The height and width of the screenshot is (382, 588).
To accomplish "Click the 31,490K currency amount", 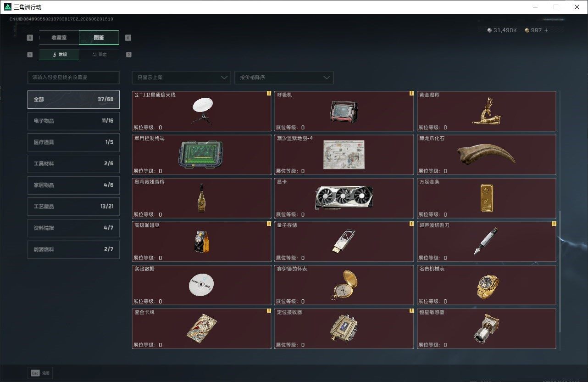I will tap(505, 30).
